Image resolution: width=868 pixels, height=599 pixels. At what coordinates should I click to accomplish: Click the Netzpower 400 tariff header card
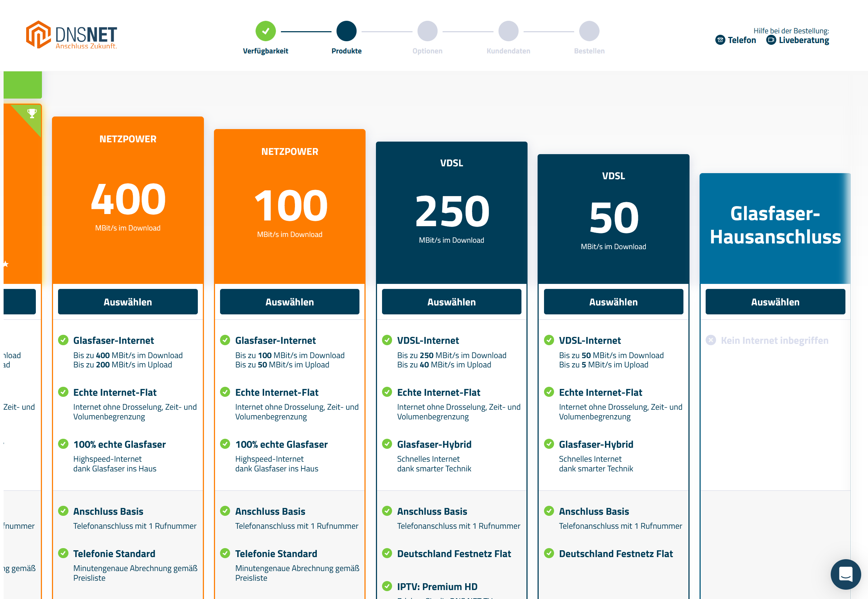[x=128, y=200]
